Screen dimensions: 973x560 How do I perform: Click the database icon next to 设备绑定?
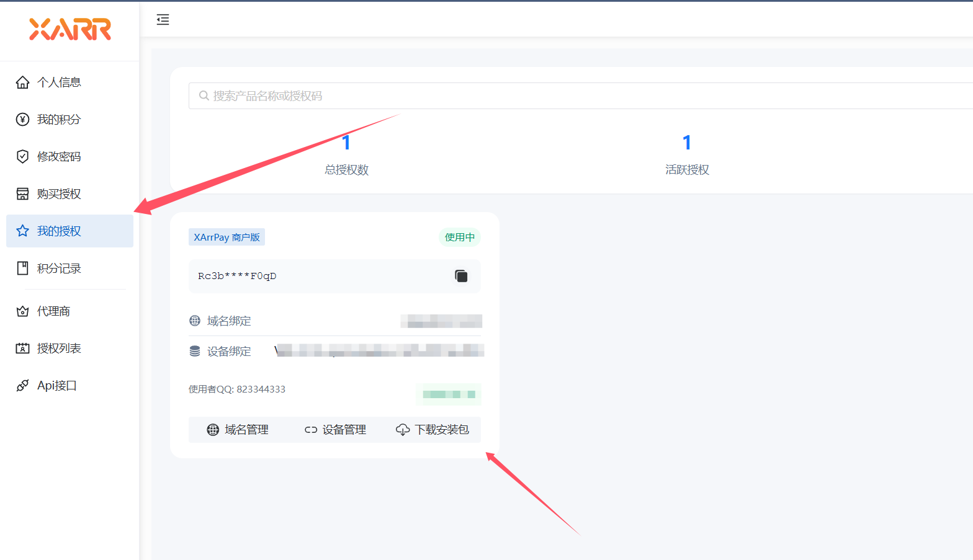(x=195, y=351)
